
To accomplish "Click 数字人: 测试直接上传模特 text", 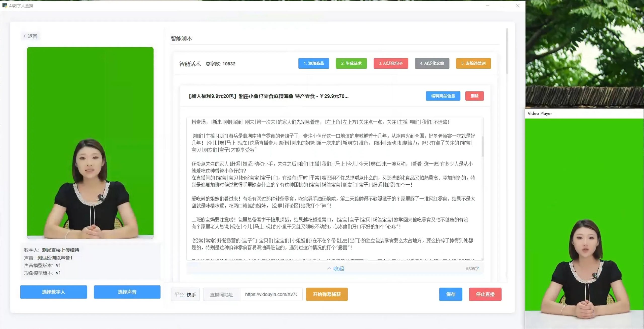I will (52, 250).
